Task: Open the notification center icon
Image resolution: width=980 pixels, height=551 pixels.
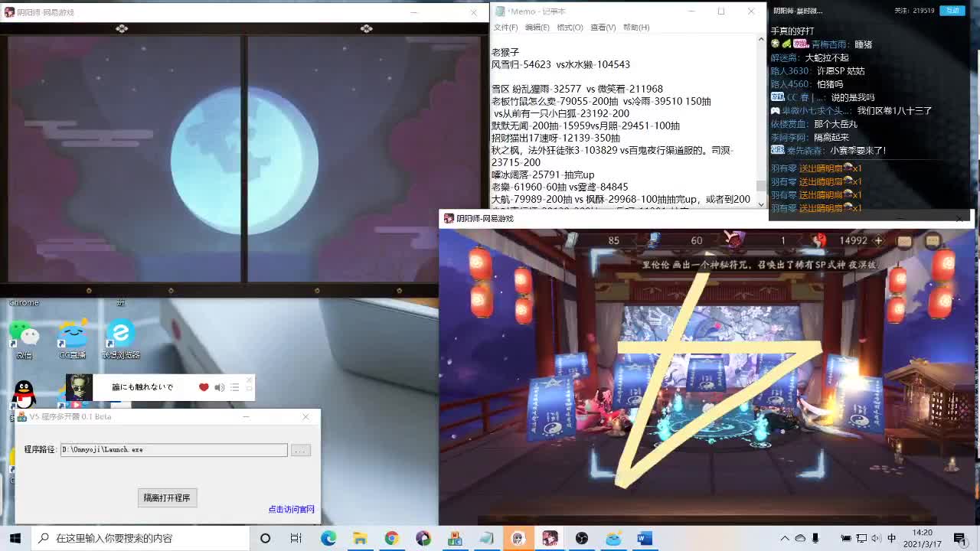Action: 960,538
